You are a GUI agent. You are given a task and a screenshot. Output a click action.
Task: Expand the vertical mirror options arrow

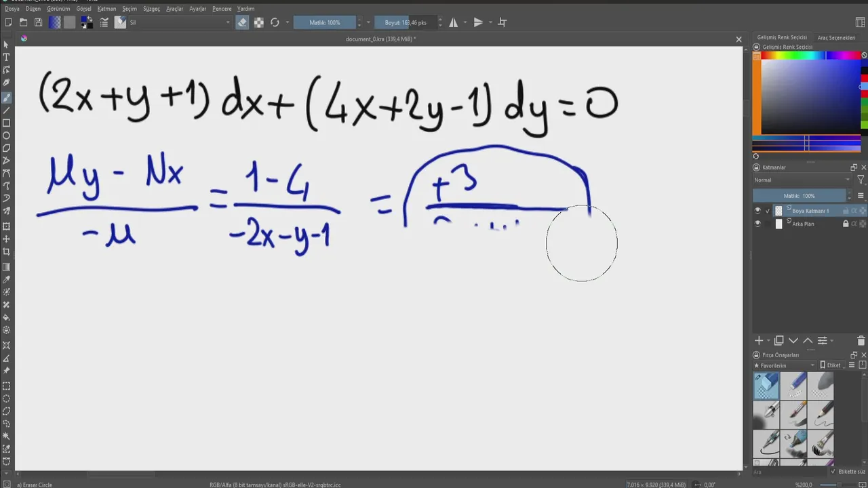click(489, 22)
